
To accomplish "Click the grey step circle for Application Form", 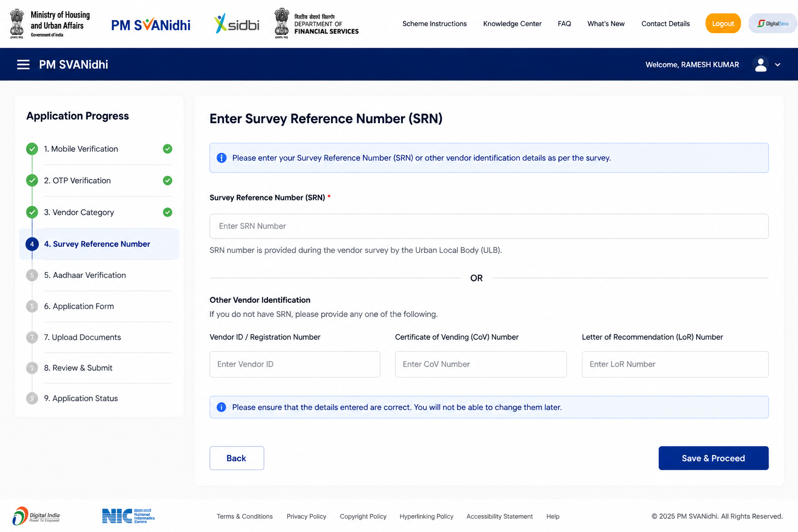I will 32,307.
